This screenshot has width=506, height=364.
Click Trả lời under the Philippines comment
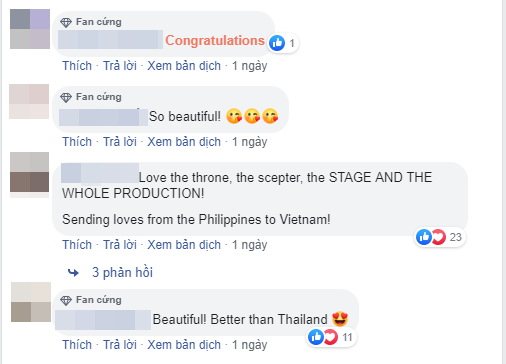click(x=120, y=245)
